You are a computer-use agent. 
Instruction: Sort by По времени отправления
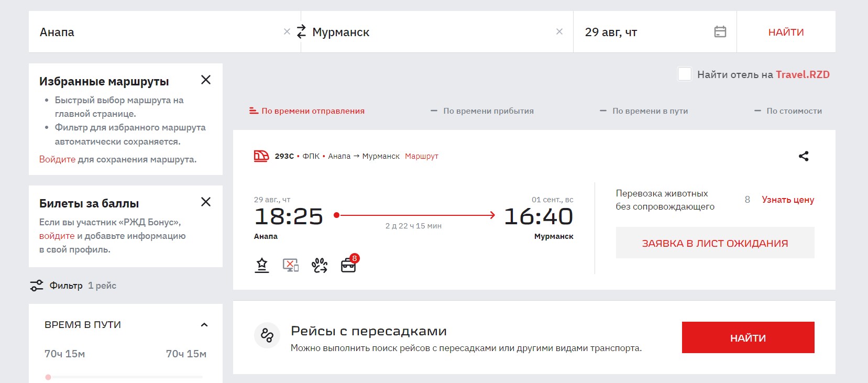tap(307, 111)
